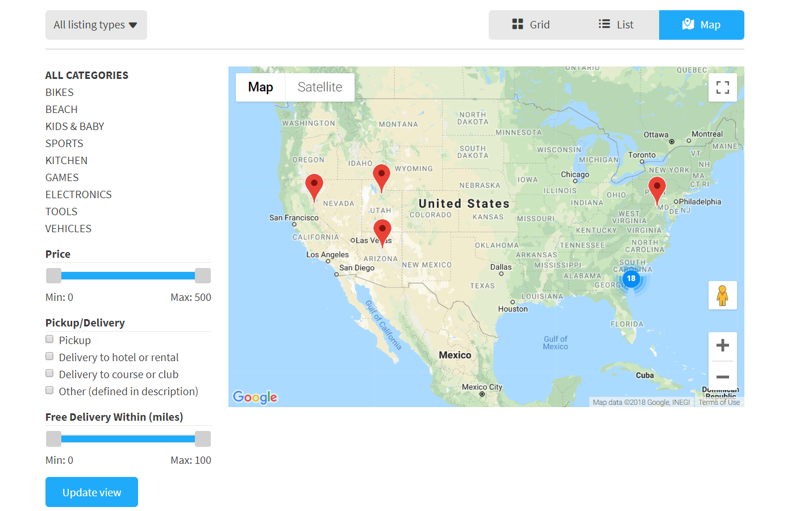Enable Delivery to course or club
The image size is (812, 511).
(x=49, y=374)
